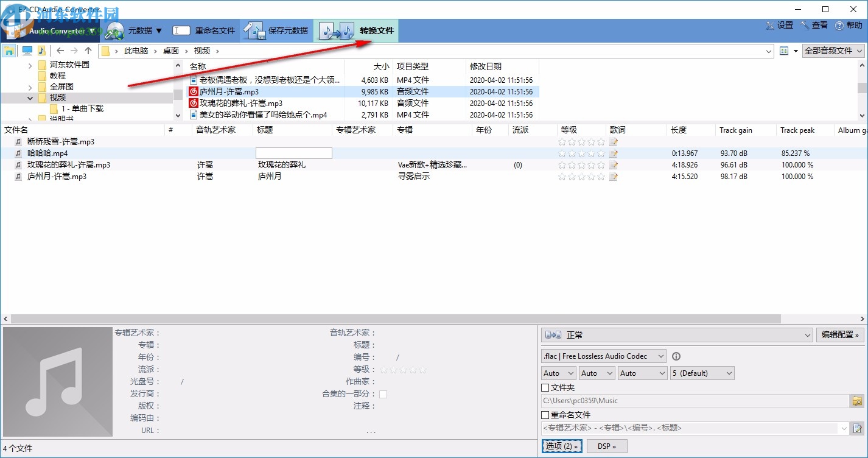Click 桌面 in the breadcrumb path

pyautogui.click(x=171, y=51)
